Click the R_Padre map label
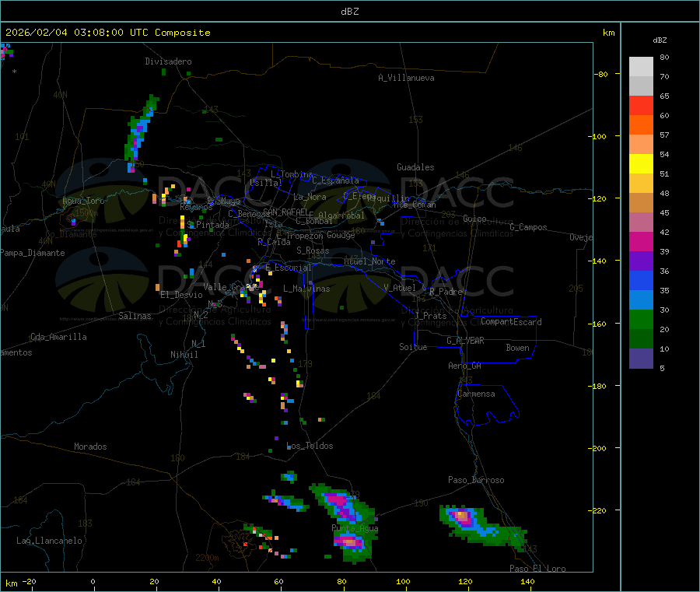The image size is (700, 592). click(446, 292)
